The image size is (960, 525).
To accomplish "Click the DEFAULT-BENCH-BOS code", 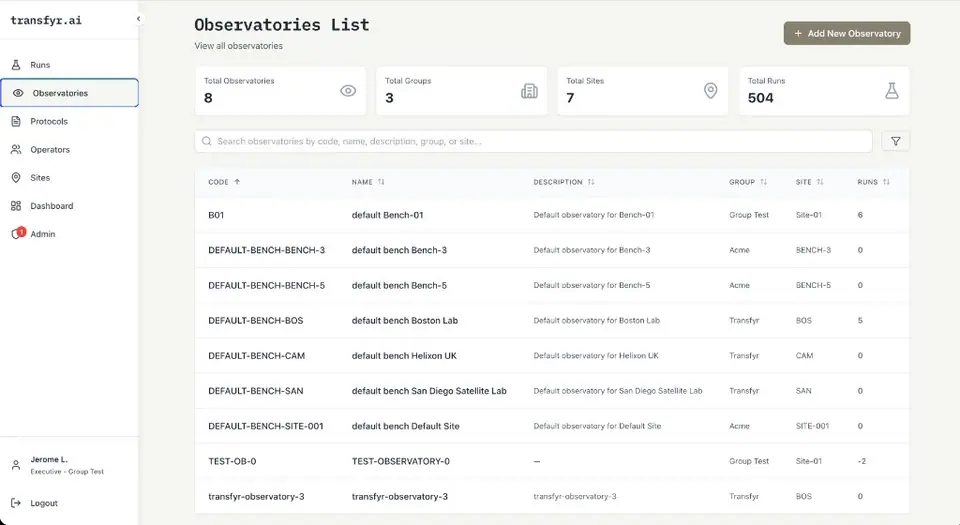I will coord(255,321).
